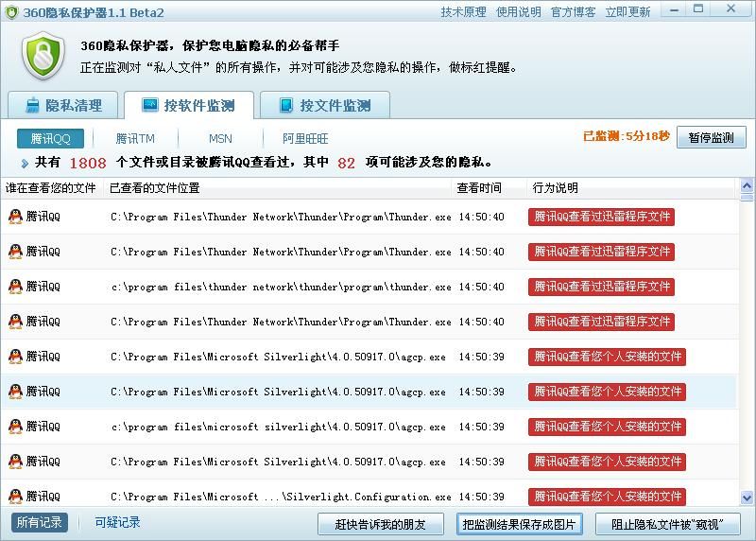Select the 腾讯QQ software filter
The width and height of the screenshot is (756, 541).
point(51,138)
